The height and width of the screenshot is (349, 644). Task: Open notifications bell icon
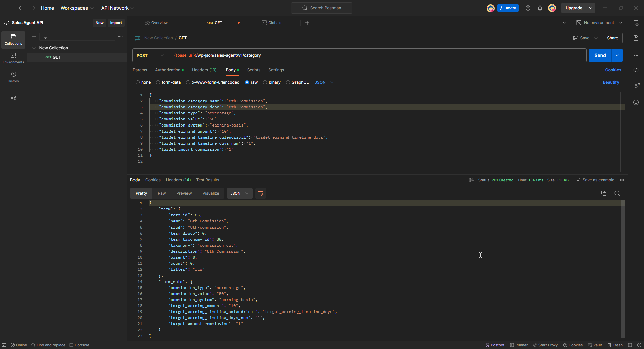coord(540,8)
